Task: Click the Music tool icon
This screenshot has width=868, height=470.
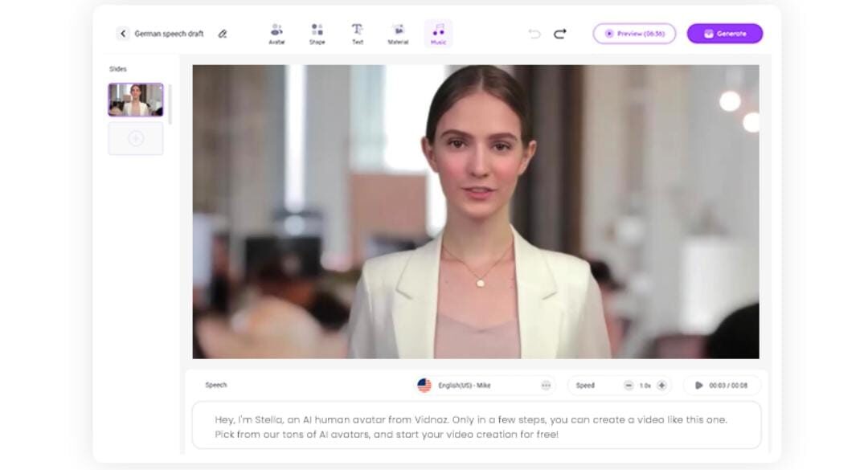Action: click(x=438, y=34)
